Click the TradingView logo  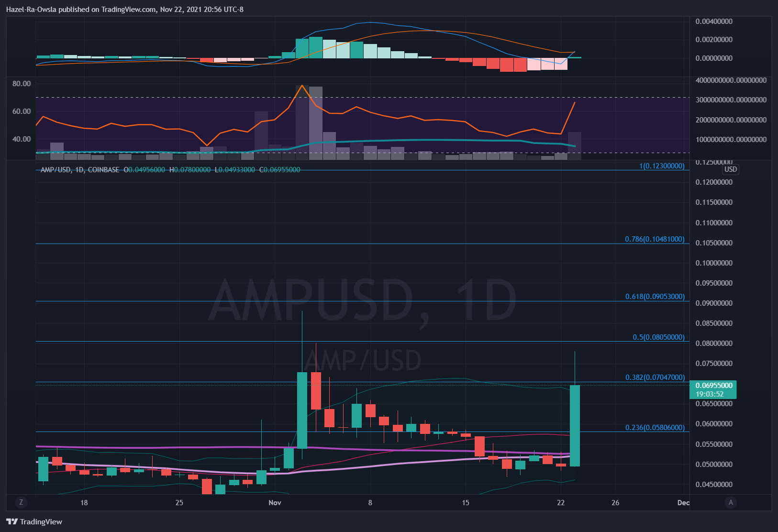[x=34, y=521]
